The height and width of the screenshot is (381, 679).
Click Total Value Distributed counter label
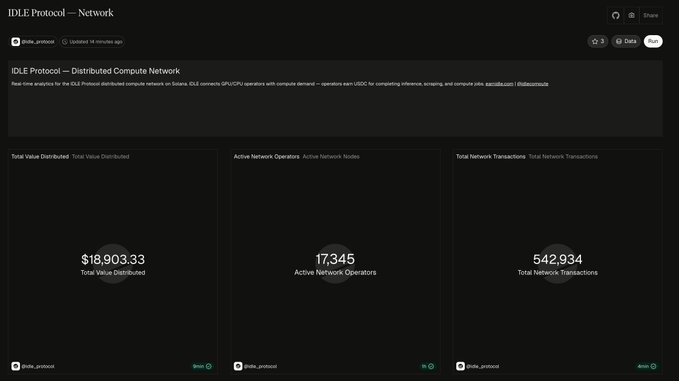click(113, 272)
